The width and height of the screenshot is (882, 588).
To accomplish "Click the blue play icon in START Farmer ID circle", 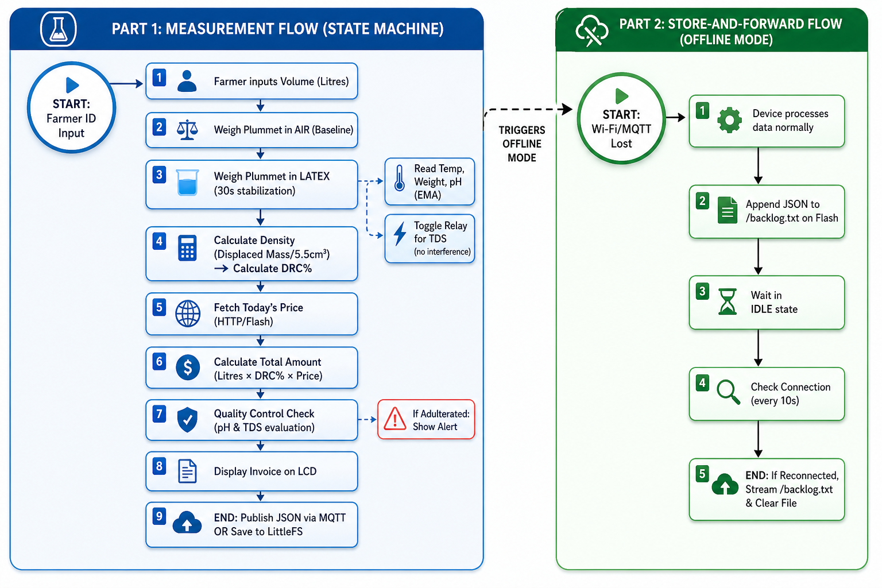I will [x=72, y=85].
